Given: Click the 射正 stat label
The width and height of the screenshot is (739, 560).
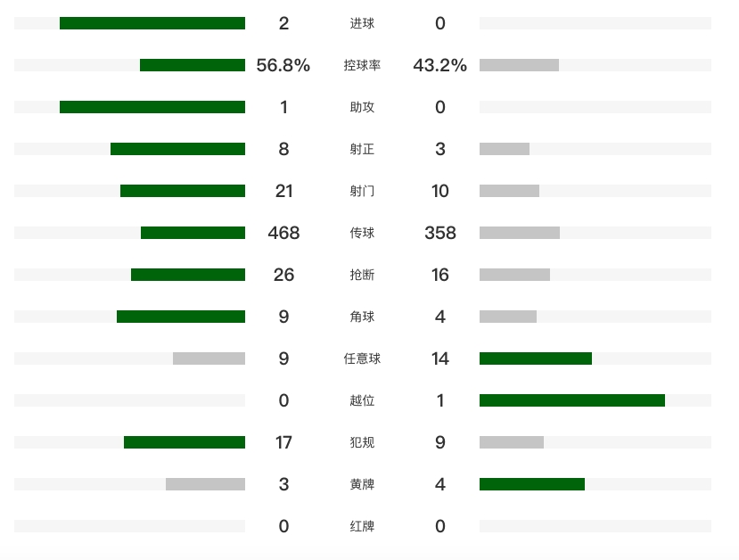Looking at the screenshot, I should click(x=362, y=149).
